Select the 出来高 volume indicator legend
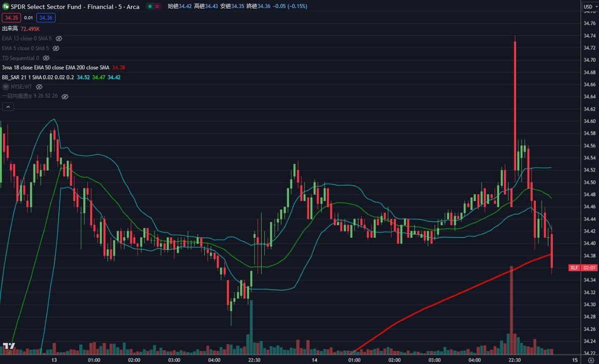Screen dimensions: 599x364 11,29
